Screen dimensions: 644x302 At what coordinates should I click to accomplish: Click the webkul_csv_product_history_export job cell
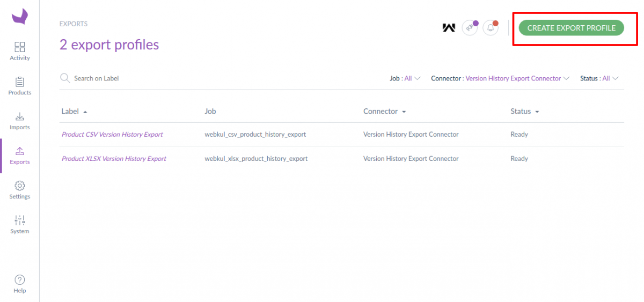(x=255, y=135)
